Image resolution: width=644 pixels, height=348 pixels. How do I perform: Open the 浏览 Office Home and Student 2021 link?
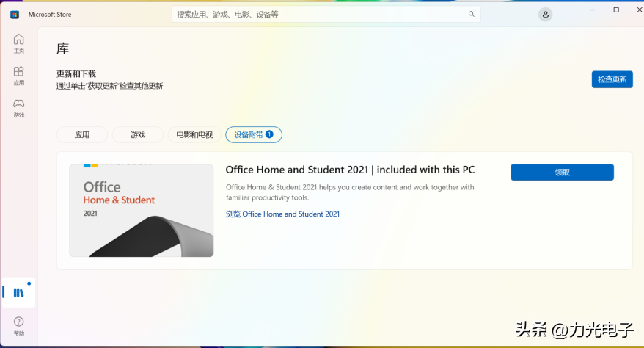(x=282, y=214)
